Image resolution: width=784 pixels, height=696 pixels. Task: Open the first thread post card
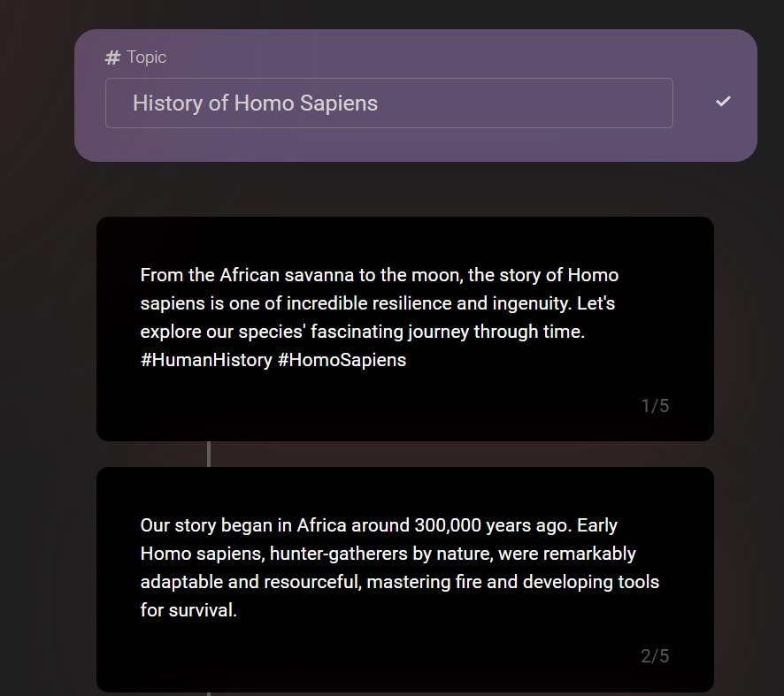point(405,329)
